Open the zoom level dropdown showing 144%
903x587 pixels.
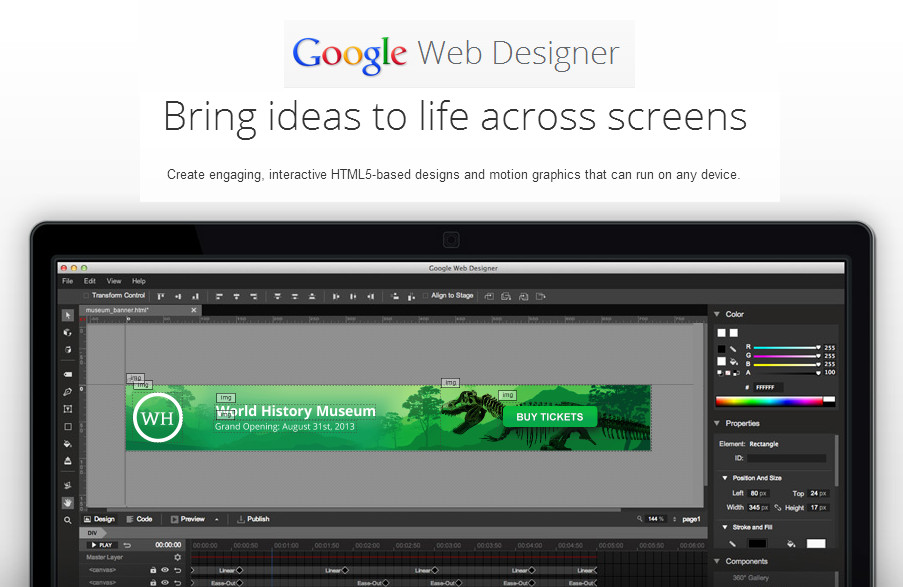(x=658, y=518)
